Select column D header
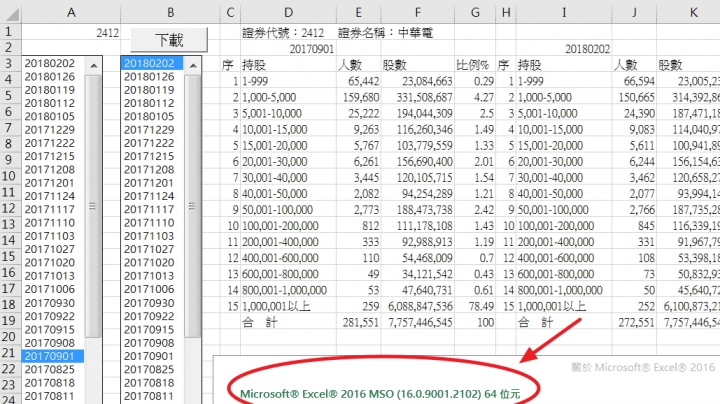This screenshot has height=404, width=720. click(288, 13)
